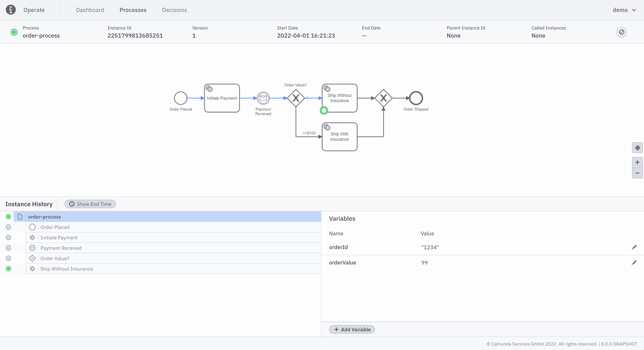644x350 pixels.
Task: Switch to the Dashboard tab
Action: tap(90, 10)
